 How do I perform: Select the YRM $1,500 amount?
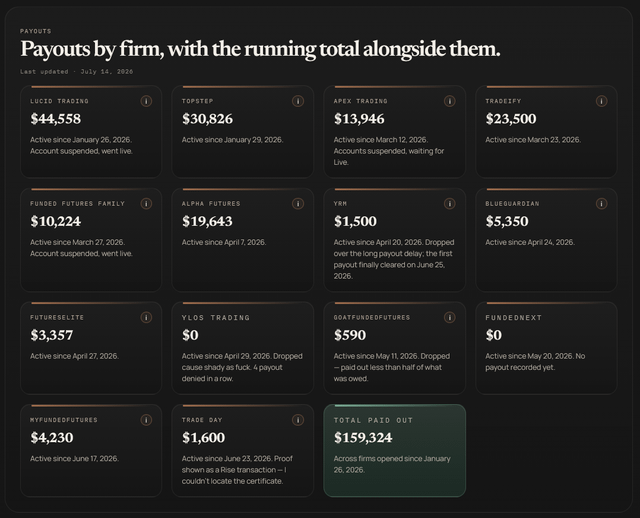pos(355,221)
